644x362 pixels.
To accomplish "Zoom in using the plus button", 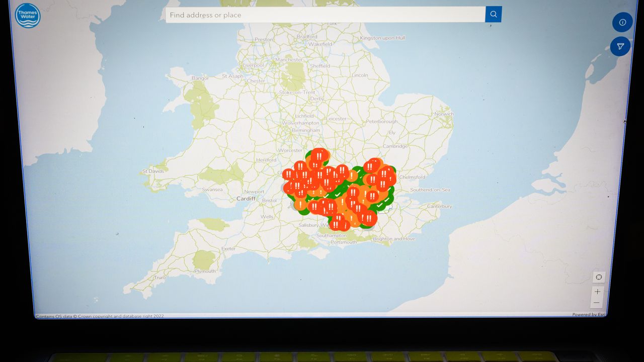I will point(597,292).
